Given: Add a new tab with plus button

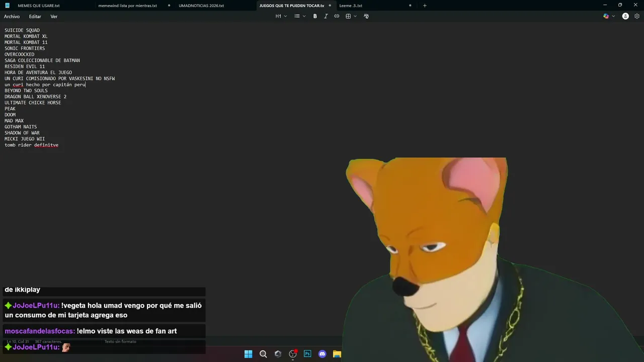Looking at the screenshot, I should tap(425, 6).
